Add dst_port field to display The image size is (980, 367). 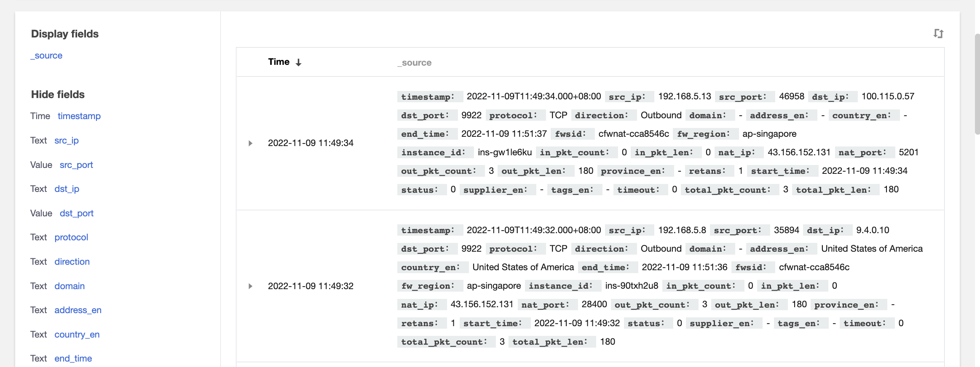(x=76, y=213)
